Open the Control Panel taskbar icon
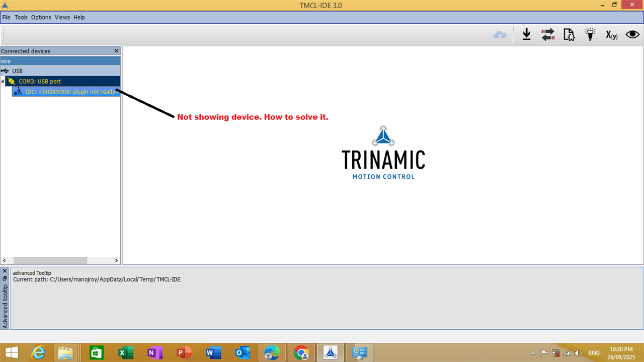644x362 pixels. 360,352
